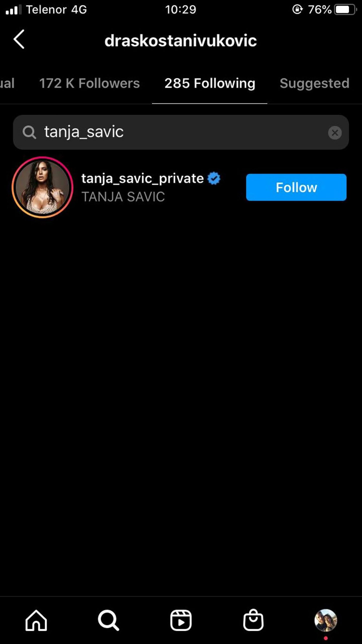Focus the search field containing tanja_savic
Viewport: 362px width, 644px height.
click(181, 132)
